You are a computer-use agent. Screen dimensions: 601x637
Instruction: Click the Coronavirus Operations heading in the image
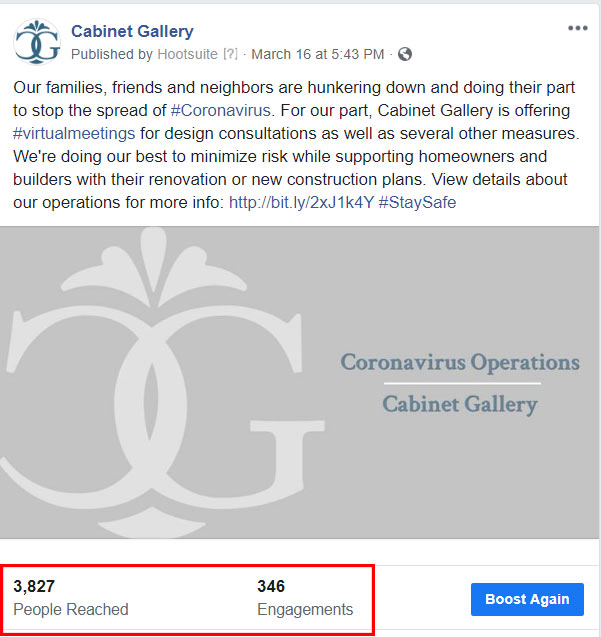click(460, 362)
